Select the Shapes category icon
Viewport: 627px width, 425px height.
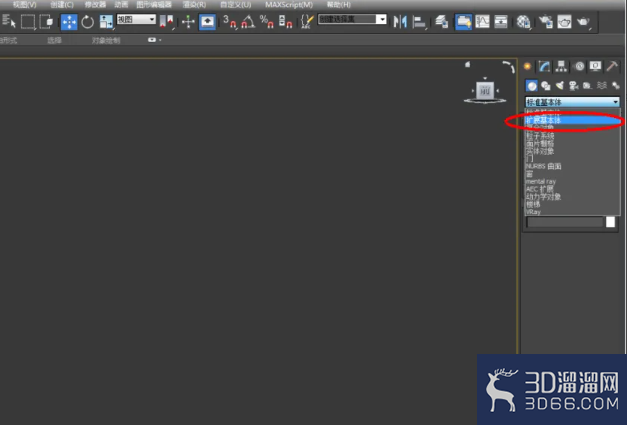pos(545,86)
